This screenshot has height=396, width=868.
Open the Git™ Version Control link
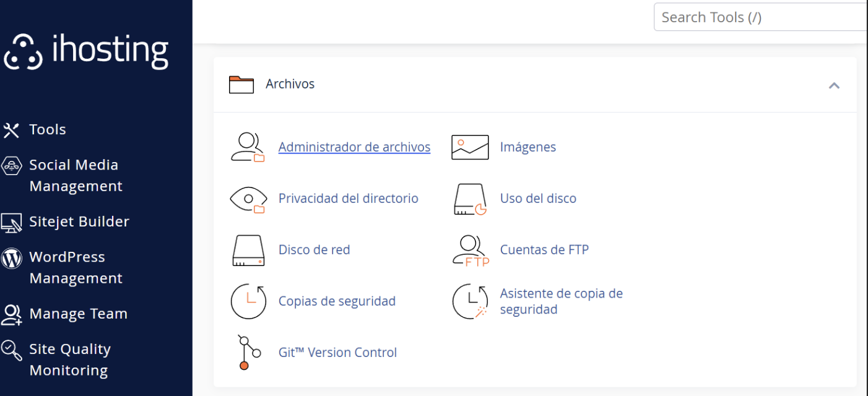tap(337, 353)
